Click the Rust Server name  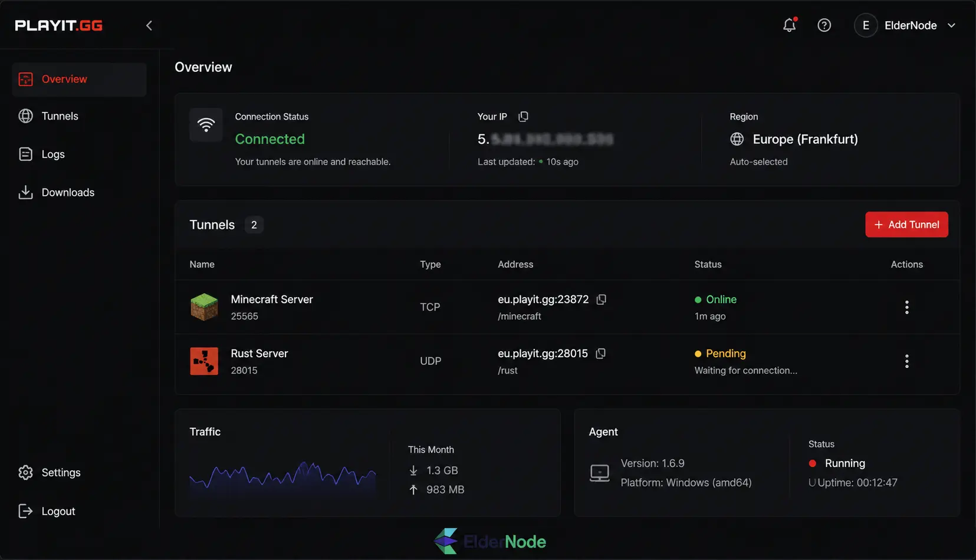tap(259, 354)
